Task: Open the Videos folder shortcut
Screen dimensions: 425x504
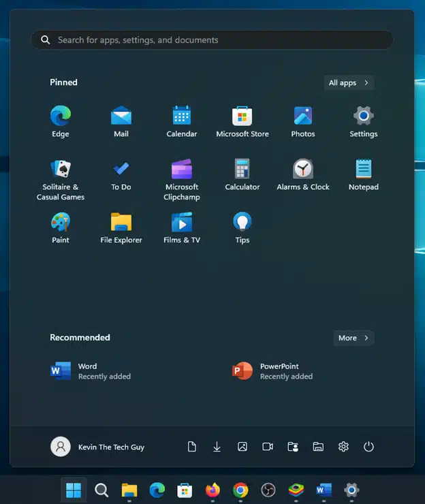Action: pyautogui.click(x=268, y=447)
